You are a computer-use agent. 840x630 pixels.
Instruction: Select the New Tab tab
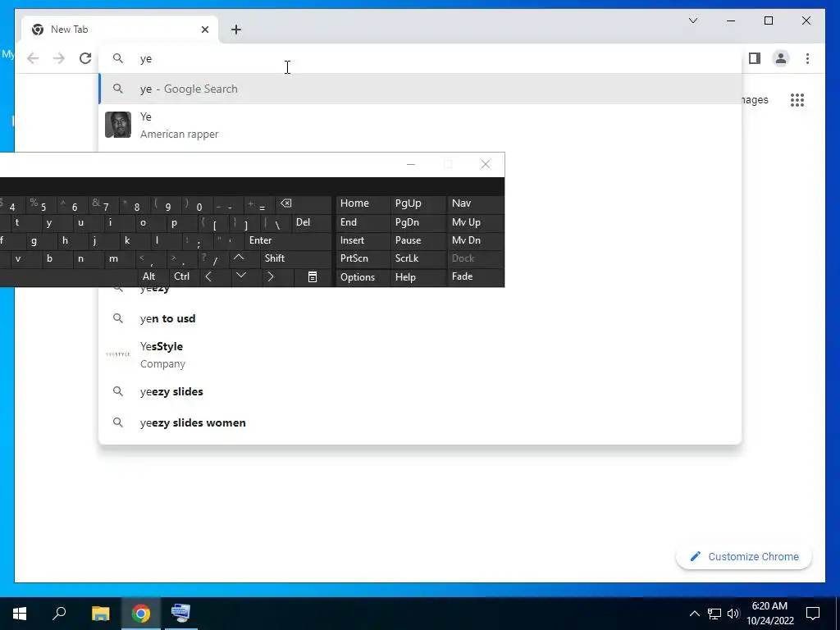pos(120,30)
